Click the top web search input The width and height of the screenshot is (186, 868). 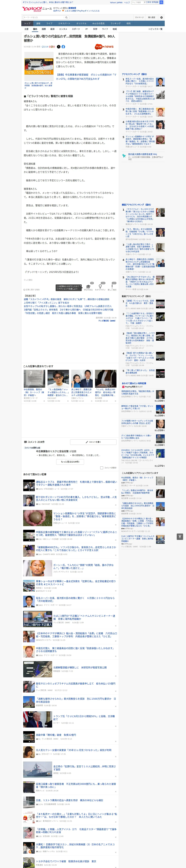(137, 2)
